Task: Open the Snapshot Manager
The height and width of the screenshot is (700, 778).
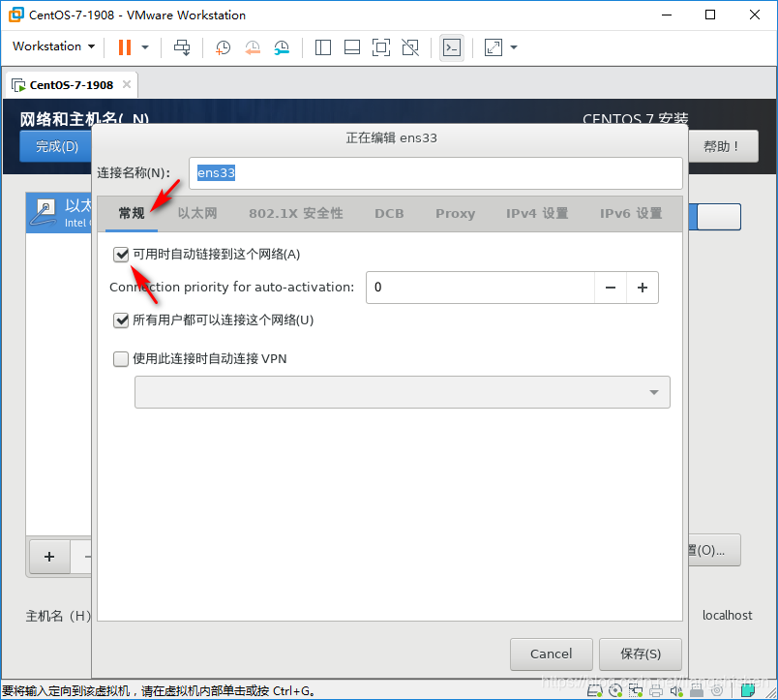Action: pos(282,46)
